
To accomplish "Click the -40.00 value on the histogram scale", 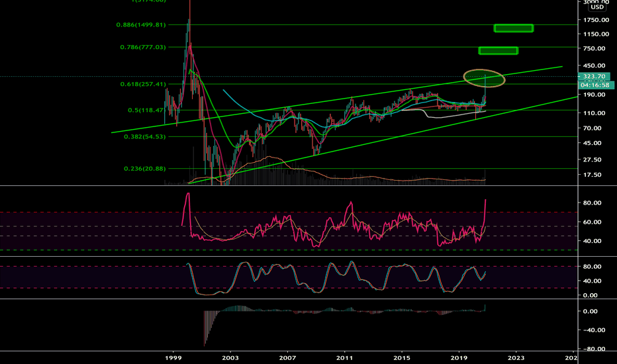I will pos(594,330).
